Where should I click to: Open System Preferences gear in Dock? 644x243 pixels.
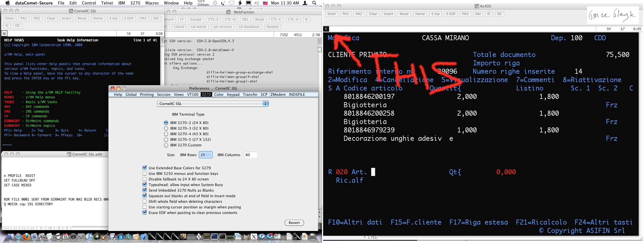(x=81, y=237)
